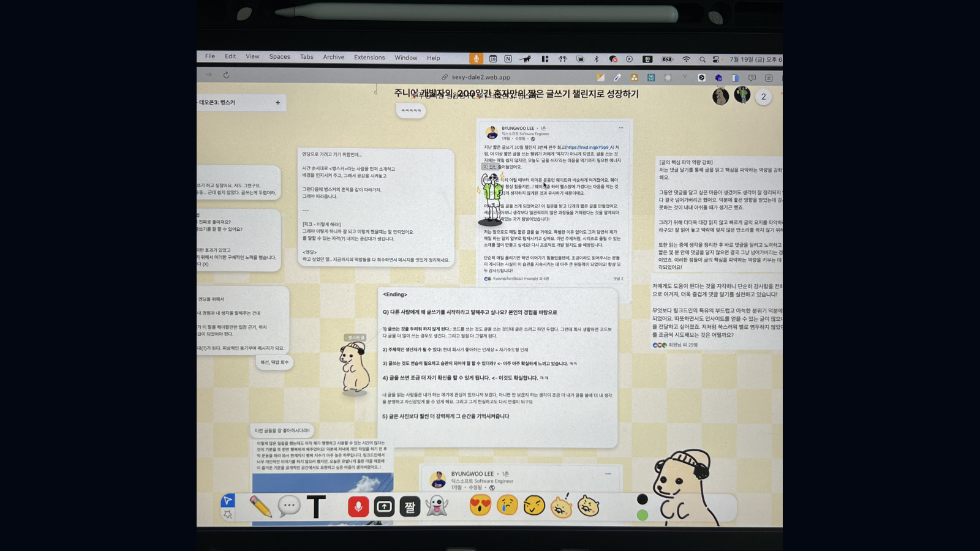Click the screen share upload icon

coord(384,506)
